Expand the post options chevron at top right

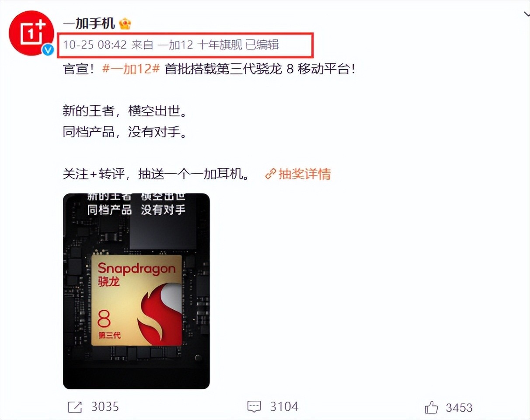527,14
